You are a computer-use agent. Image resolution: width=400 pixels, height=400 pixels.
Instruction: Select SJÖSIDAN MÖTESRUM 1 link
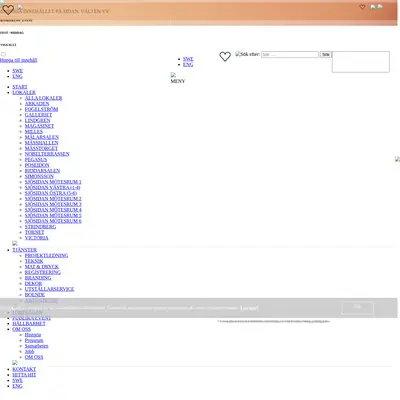coord(53,182)
